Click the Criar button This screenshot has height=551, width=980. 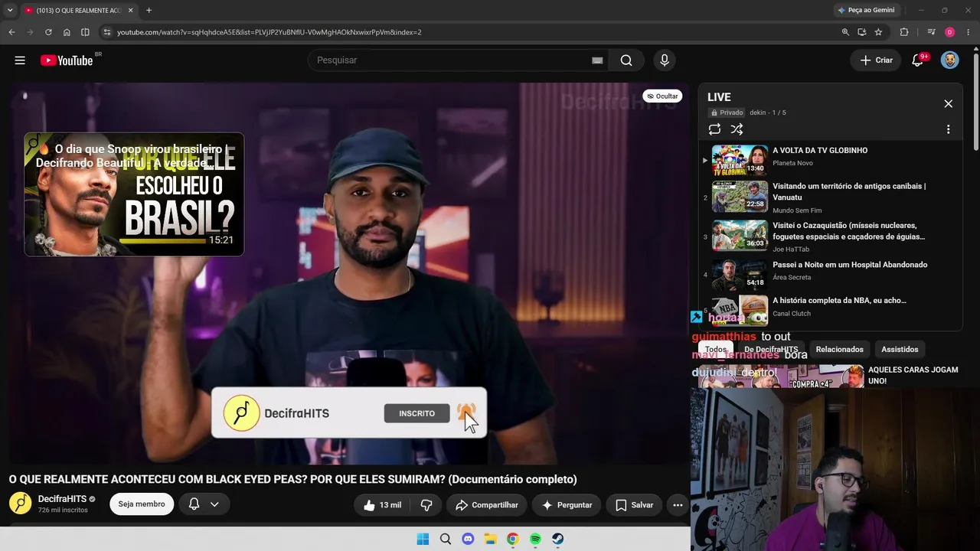coord(876,60)
